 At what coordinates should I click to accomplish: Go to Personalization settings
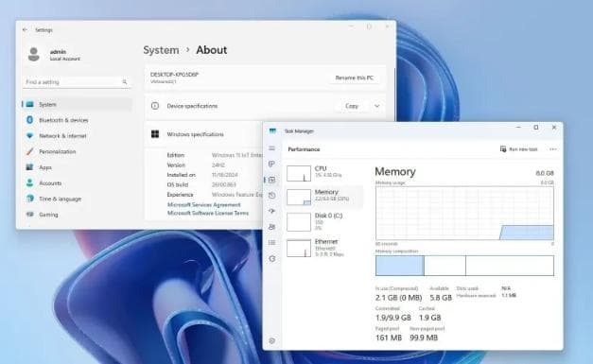pyautogui.click(x=77, y=151)
